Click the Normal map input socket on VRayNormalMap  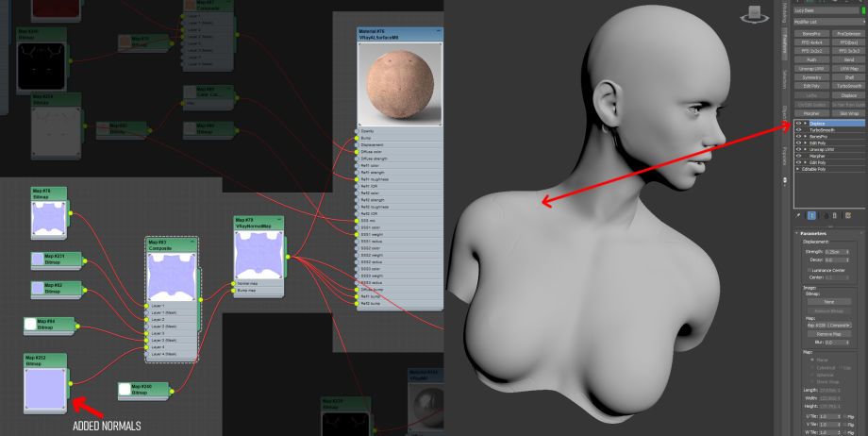234,283
